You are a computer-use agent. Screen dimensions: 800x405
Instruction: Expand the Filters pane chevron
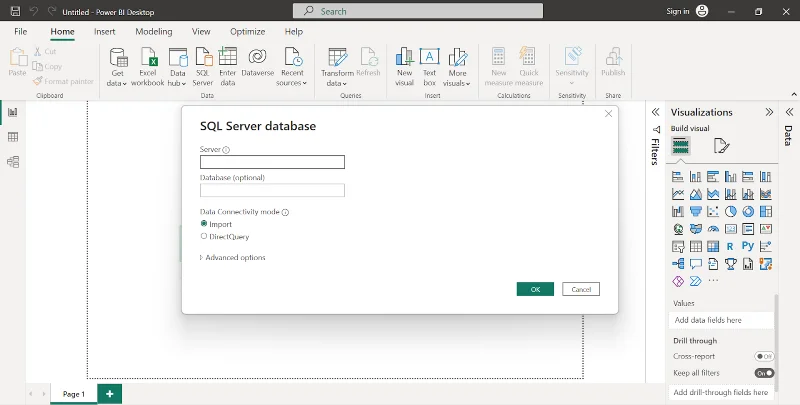(x=656, y=112)
